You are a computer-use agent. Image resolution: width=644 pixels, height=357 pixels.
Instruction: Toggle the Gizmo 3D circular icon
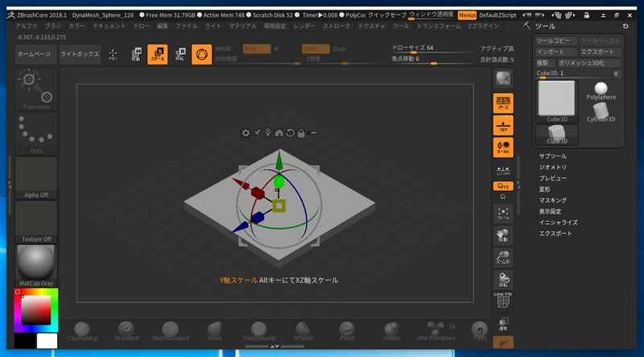[202, 54]
